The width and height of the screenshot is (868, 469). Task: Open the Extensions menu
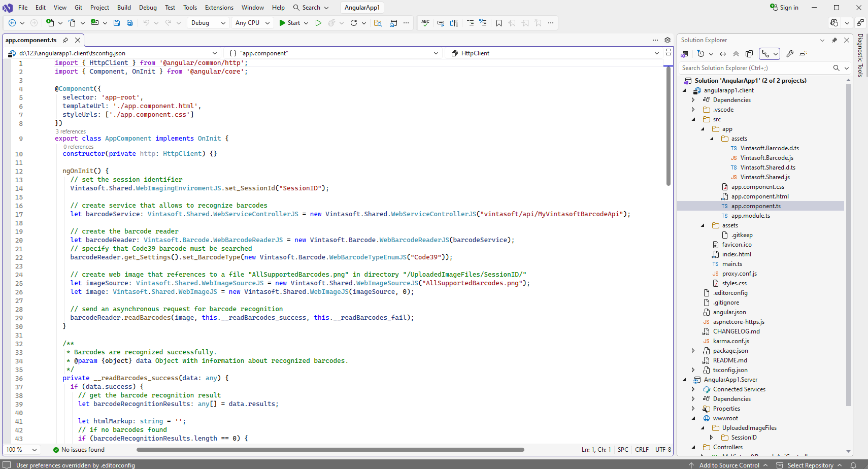point(219,8)
